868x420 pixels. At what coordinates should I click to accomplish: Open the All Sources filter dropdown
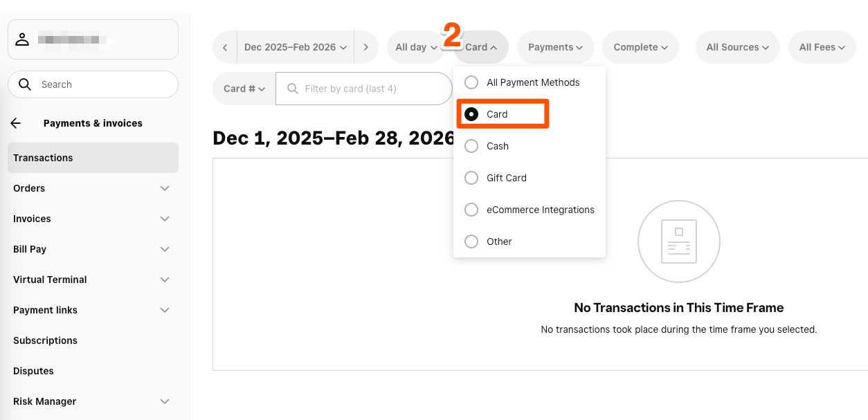point(737,48)
